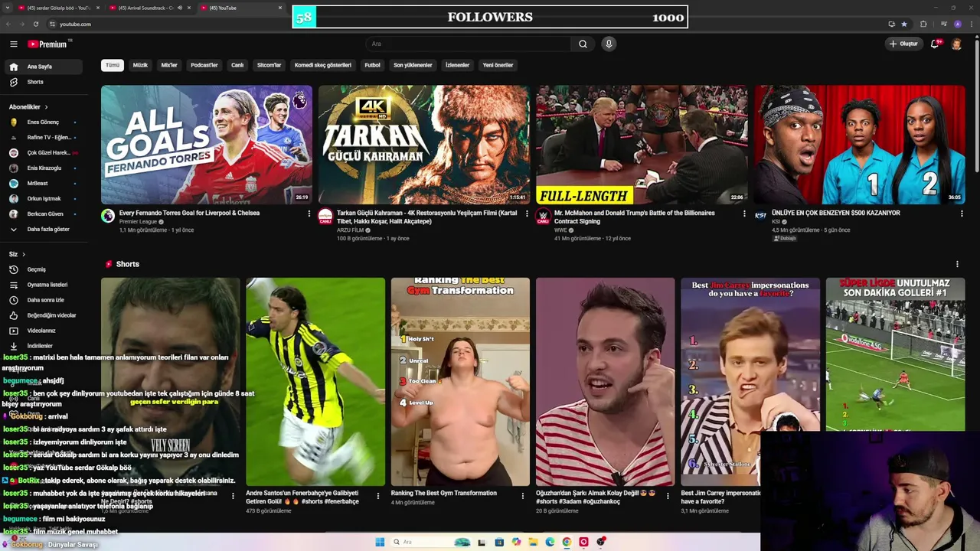Start voice search with the microphone icon
980x551 pixels.
point(609,44)
